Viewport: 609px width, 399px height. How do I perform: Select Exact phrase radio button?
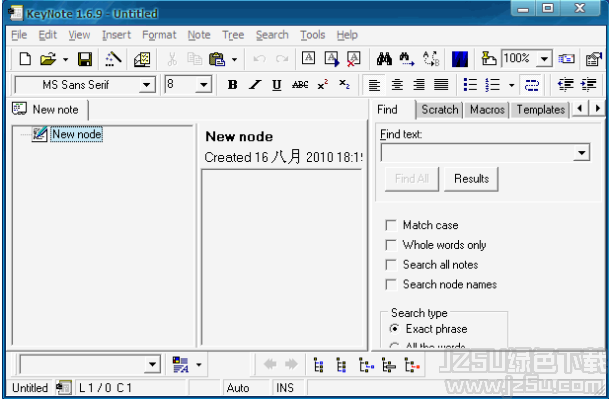click(394, 329)
